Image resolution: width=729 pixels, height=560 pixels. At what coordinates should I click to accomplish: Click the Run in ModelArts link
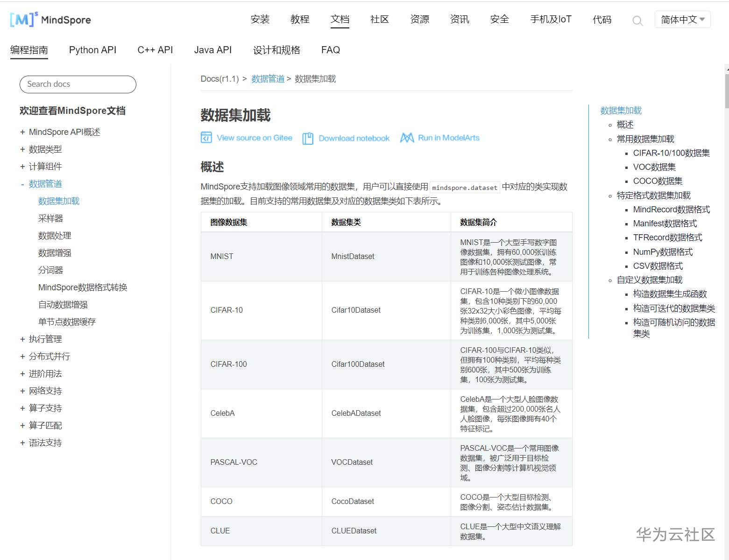(449, 138)
